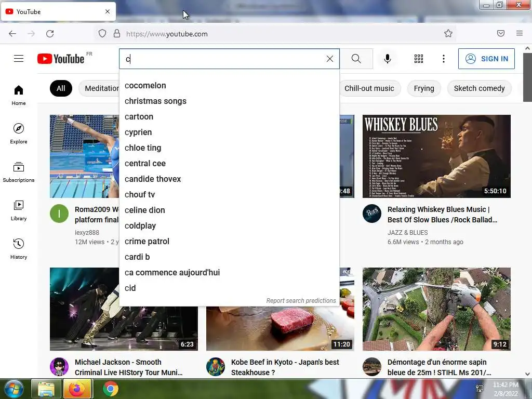
Task: Choose the chouf tv suggestion
Action: coord(229,195)
